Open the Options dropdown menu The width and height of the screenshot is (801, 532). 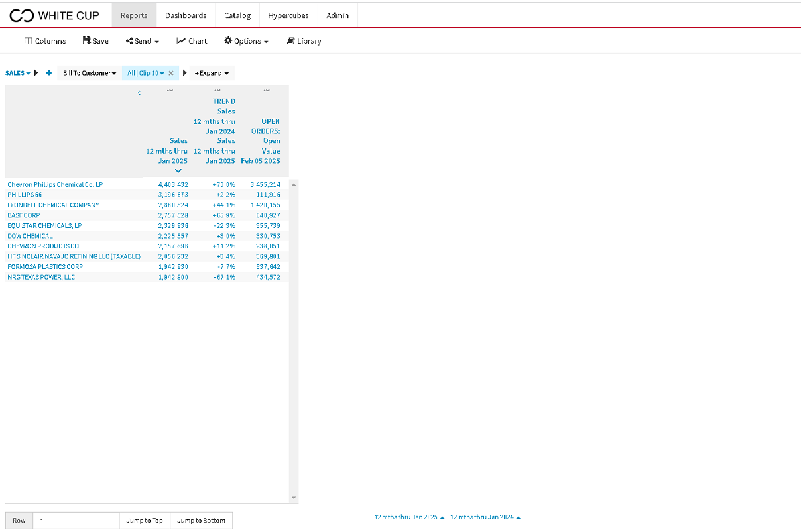click(246, 41)
